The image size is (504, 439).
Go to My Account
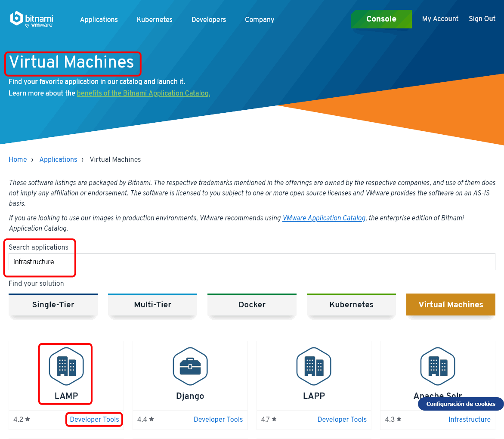(x=440, y=19)
